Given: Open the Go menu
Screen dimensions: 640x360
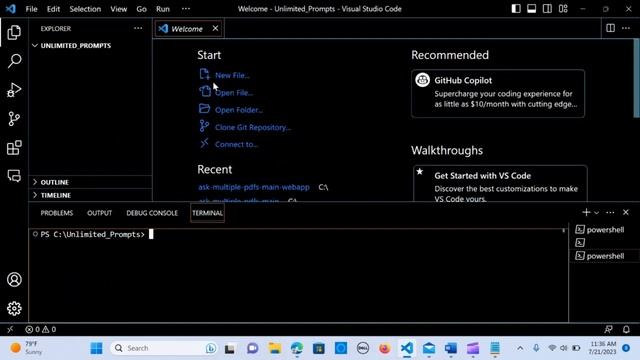Looking at the screenshot, I should click(141, 9).
